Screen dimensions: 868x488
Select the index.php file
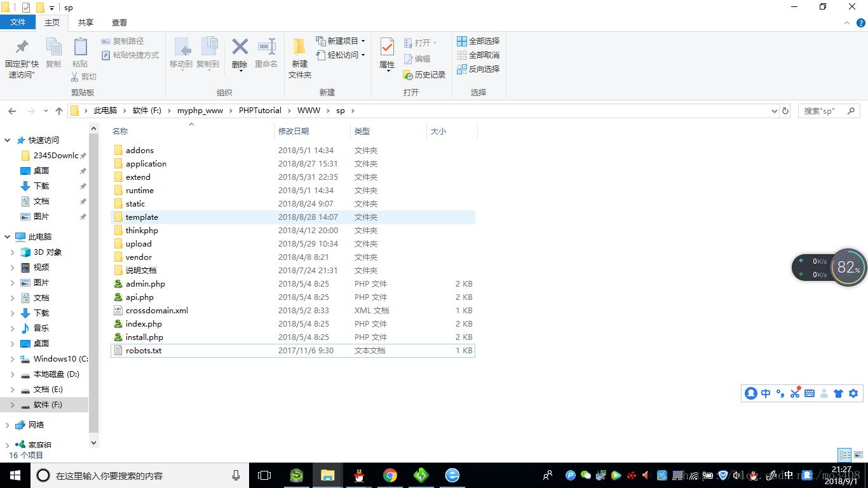[x=144, y=324]
